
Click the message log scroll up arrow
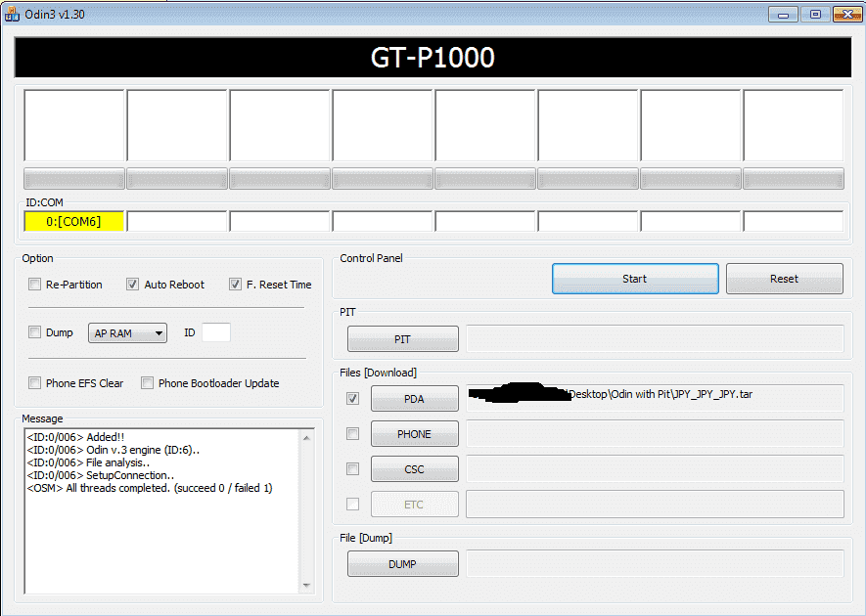point(306,438)
